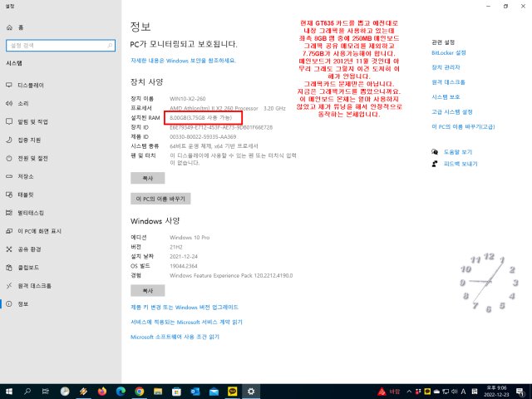The width and height of the screenshot is (532, 399).
Task: Open Microsoft Store from the taskbar
Action: click(176, 392)
